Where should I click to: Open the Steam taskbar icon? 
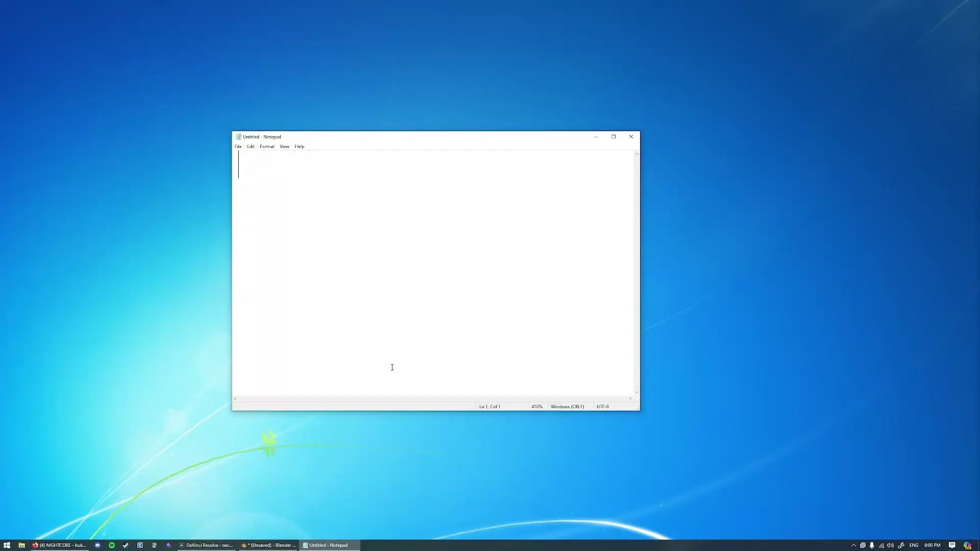pyautogui.click(x=126, y=545)
